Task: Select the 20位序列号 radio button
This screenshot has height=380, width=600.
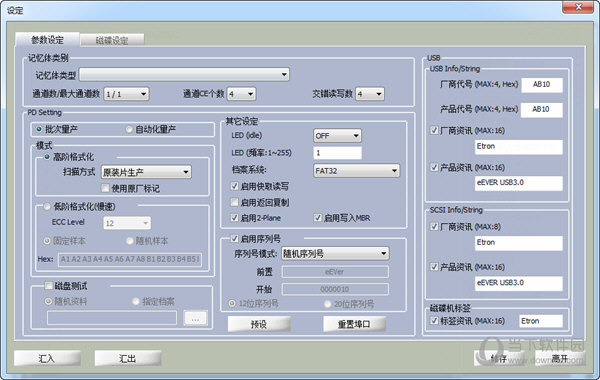Action: point(328,304)
